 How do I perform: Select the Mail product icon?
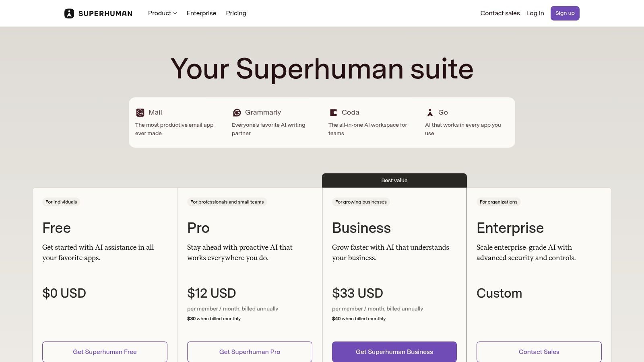point(140,112)
